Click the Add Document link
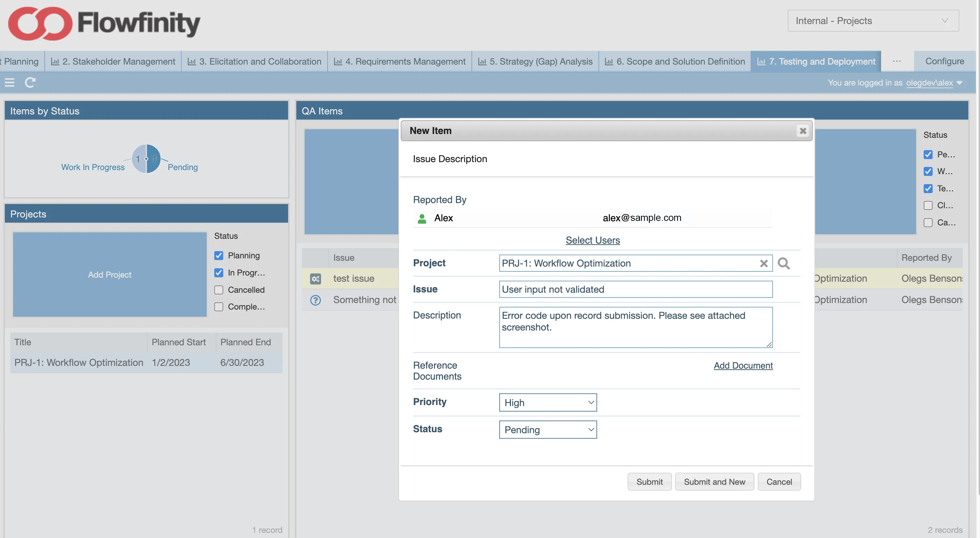 pyautogui.click(x=743, y=365)
